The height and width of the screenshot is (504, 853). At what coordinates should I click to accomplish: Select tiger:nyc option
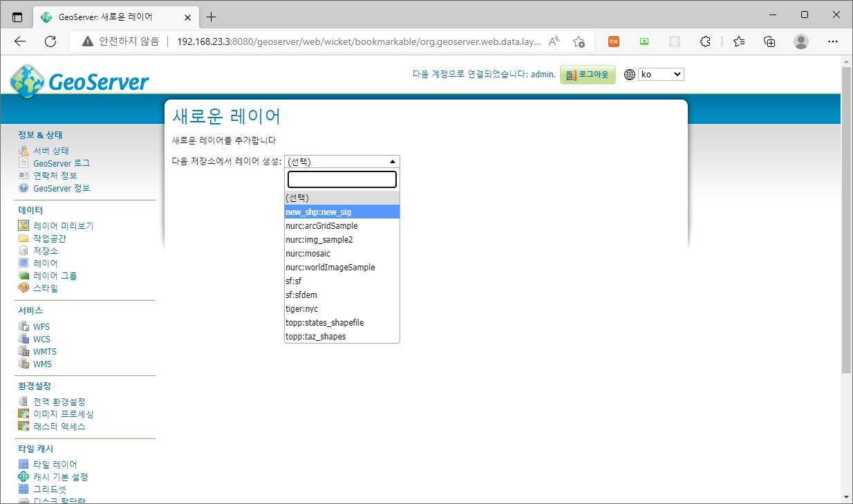pos(342,309)
